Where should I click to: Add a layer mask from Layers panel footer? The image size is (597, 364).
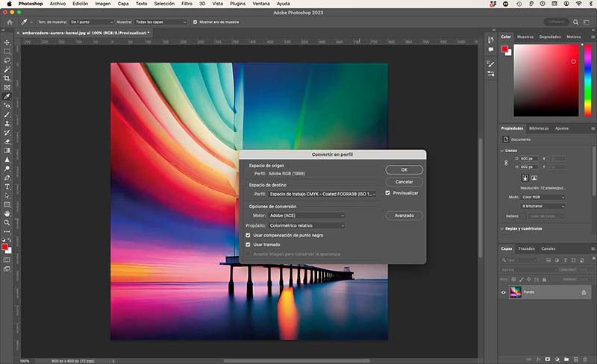click(548, 359)
